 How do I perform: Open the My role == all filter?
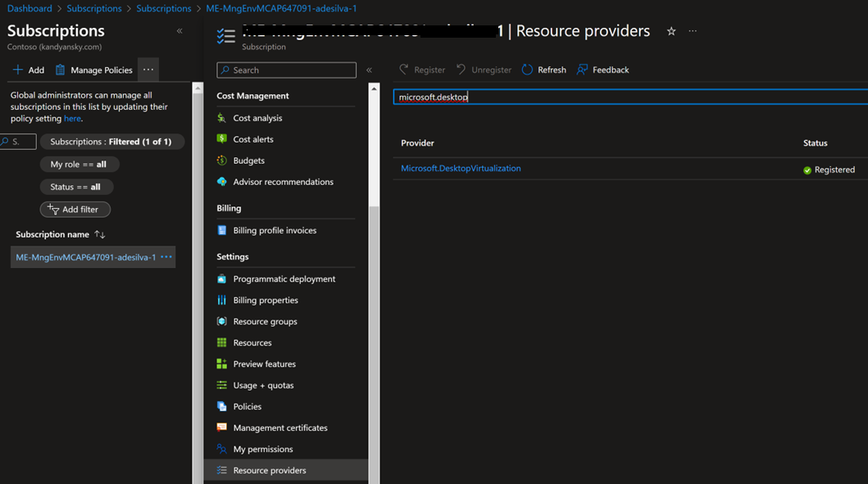pos(80,165)
